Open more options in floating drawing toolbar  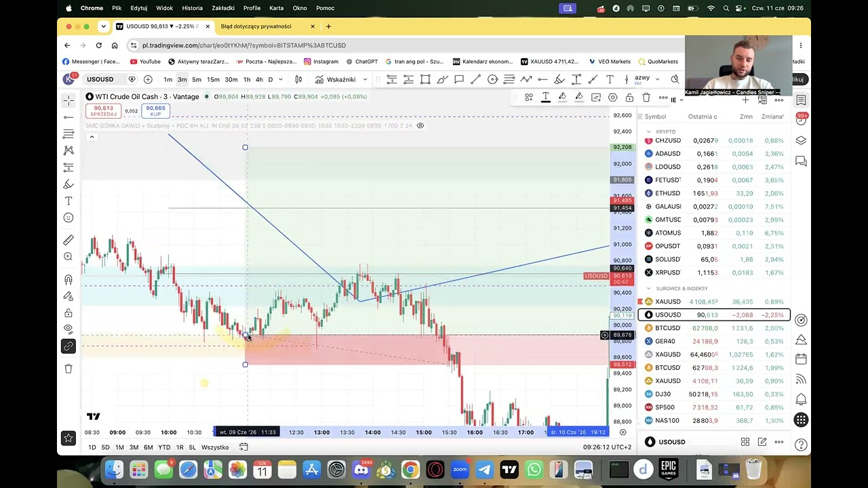click(663, 98)
